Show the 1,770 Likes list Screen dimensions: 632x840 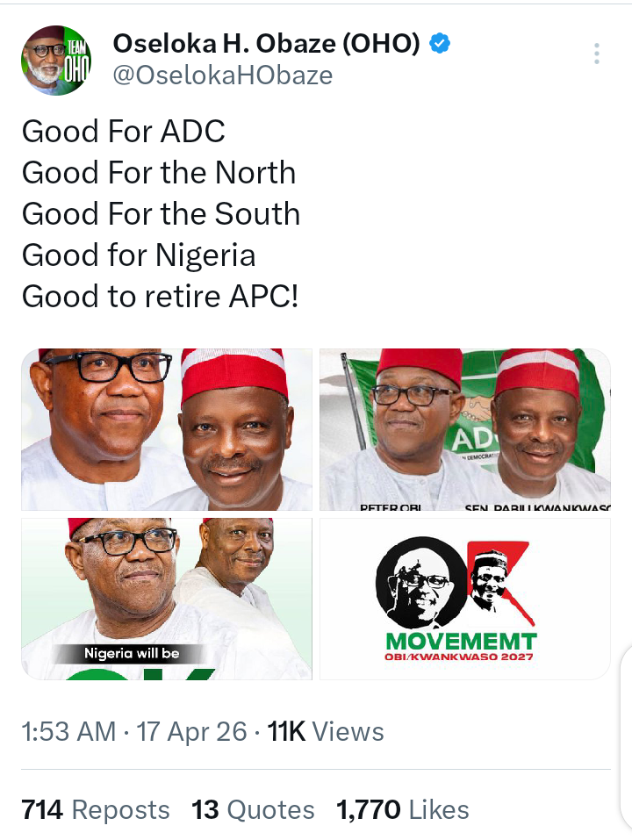(403, 809)
